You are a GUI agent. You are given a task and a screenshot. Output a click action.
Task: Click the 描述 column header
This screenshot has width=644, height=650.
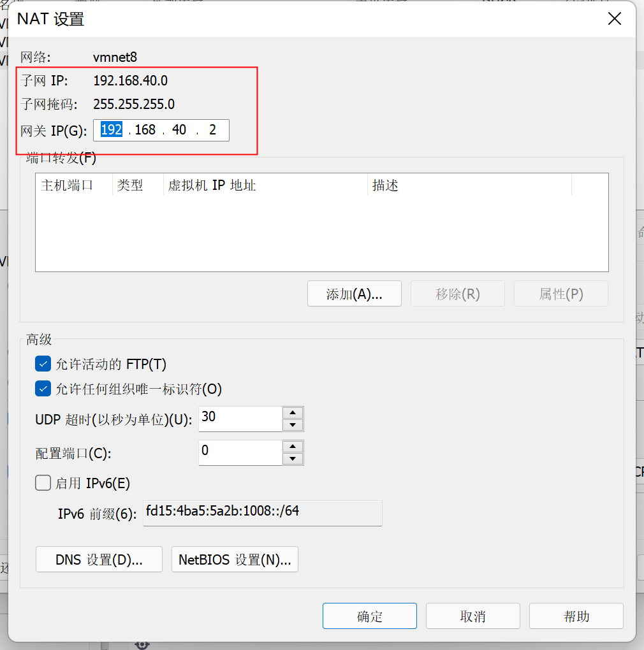pyautogui.click(x=469, y=185)
